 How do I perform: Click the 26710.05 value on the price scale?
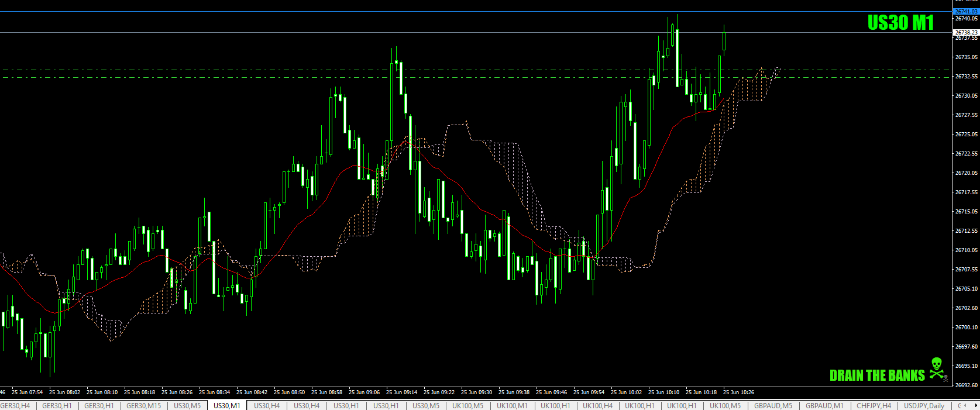click(x=966, y=250)
